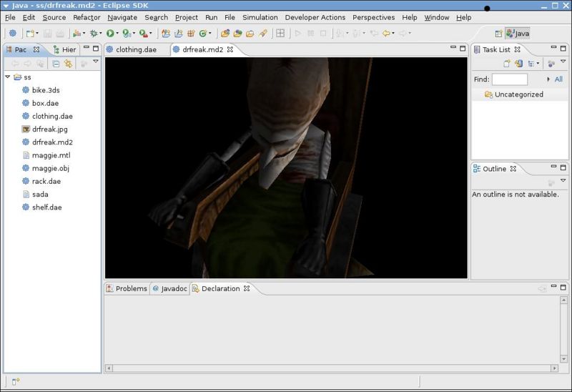Open Back history dropdown arrow
The height and width of the screenshot is (392, 572).
pyautogui.click(x=393, y=33)
